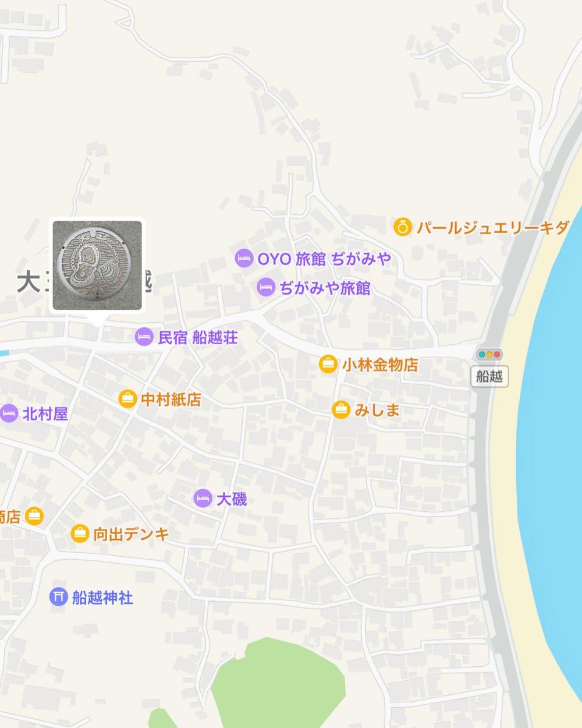
Task: Select the 北村屋 lodging icon
Action: tap(8, 414)
